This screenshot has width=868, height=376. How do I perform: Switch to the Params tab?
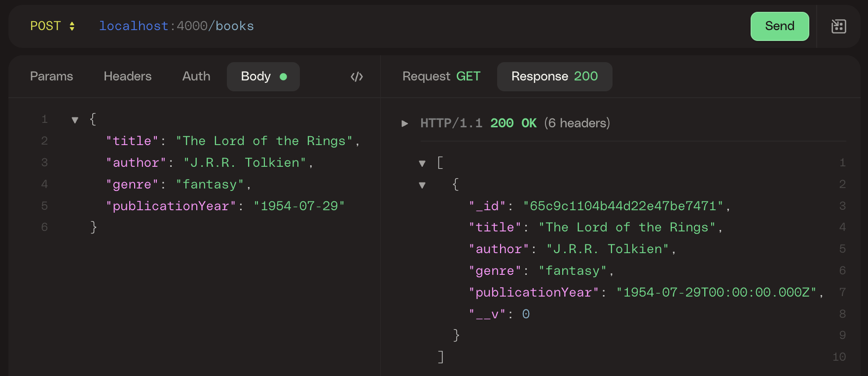point(51,76)
